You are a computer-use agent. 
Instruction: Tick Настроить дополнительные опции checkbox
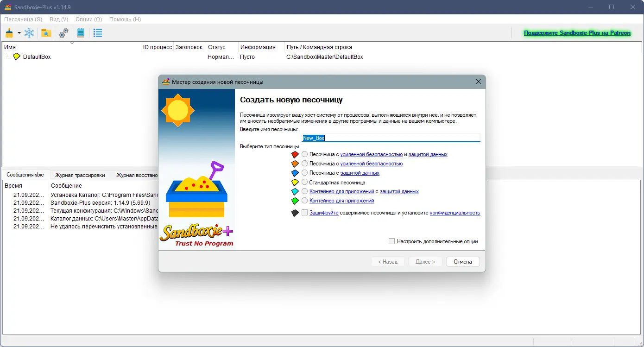[391, 241]
